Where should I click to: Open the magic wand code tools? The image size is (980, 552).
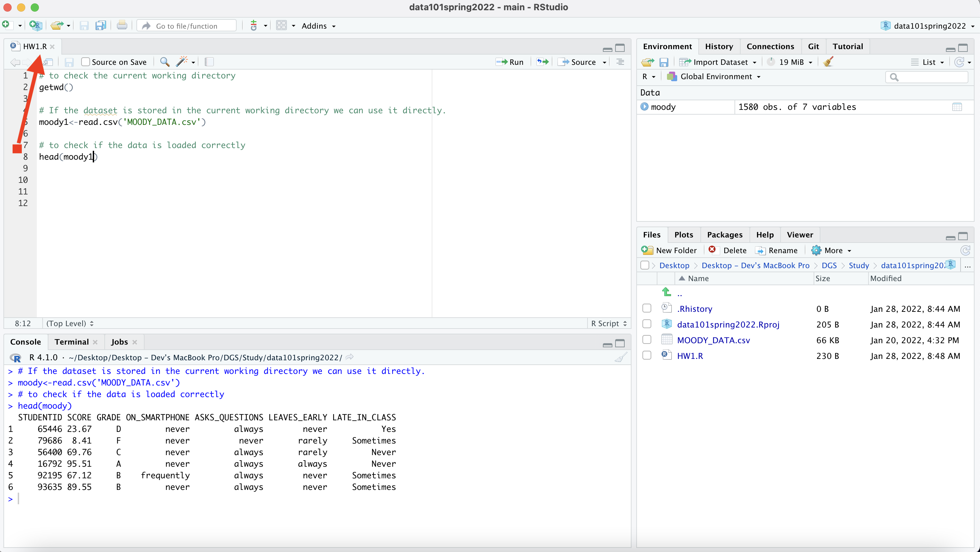click(x=182, y=62)
